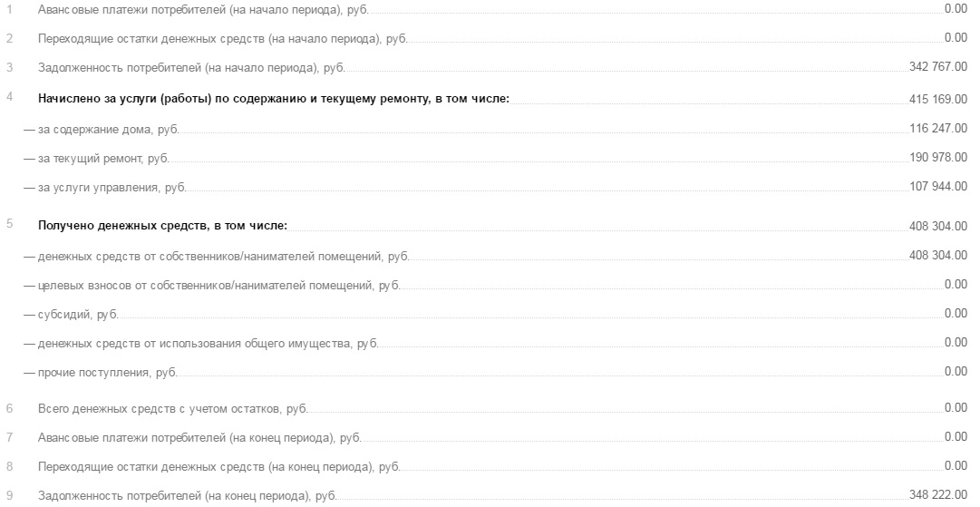This screenshot has width=980, height=507.
Task: Click 'Переходящие остатки денежных средств (на конец периода)'
Action: pyautogui.click(x=218, y=467)
